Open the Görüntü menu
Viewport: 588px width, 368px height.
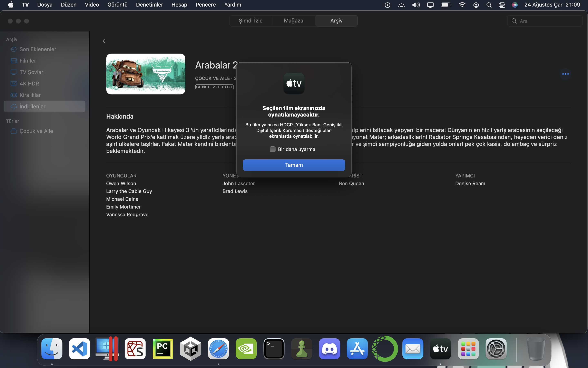117,5
